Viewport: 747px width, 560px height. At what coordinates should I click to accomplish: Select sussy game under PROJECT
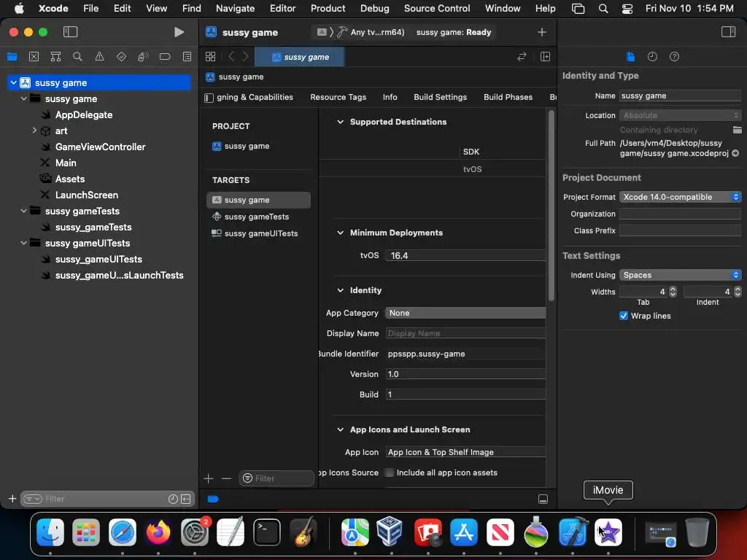pos(258,146)
